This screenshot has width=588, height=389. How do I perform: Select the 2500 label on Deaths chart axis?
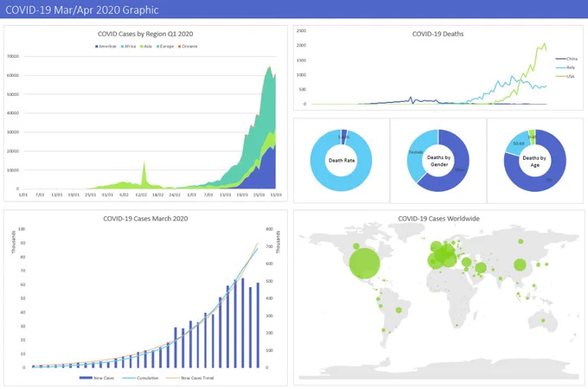(301, 31)
